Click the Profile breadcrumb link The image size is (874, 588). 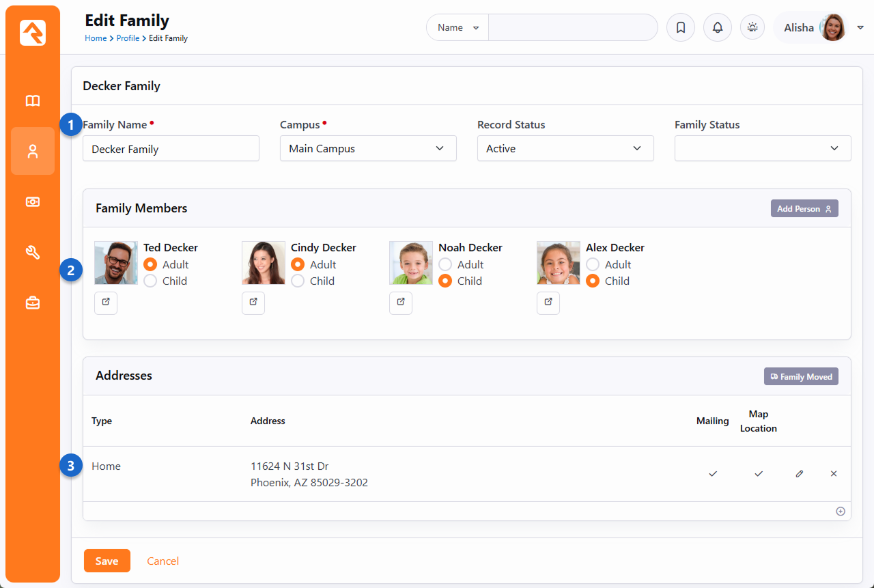[x=128, y=38]
